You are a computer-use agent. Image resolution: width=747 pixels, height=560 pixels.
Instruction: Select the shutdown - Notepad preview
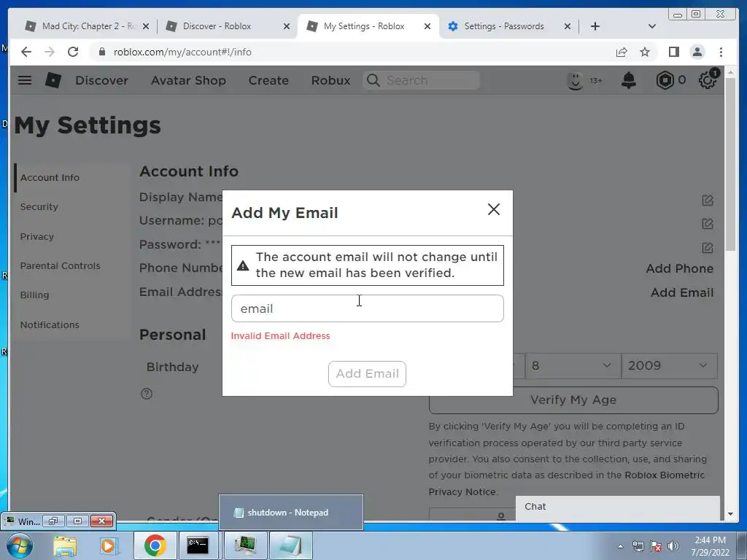click(x=290, y=513)
